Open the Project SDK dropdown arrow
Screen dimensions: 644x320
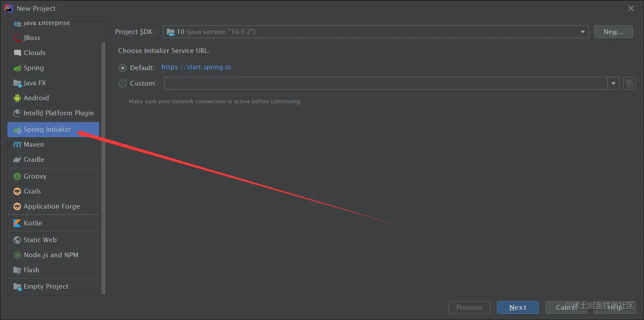point(583,32)
